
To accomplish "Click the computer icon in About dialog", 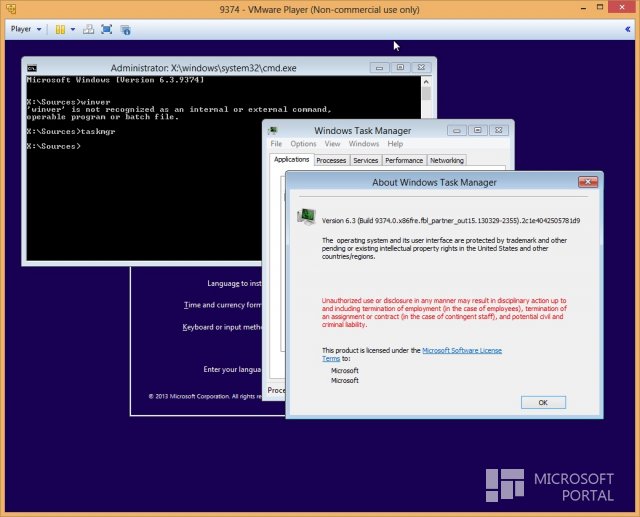I will pyautogui.click(x=307, y=217).
